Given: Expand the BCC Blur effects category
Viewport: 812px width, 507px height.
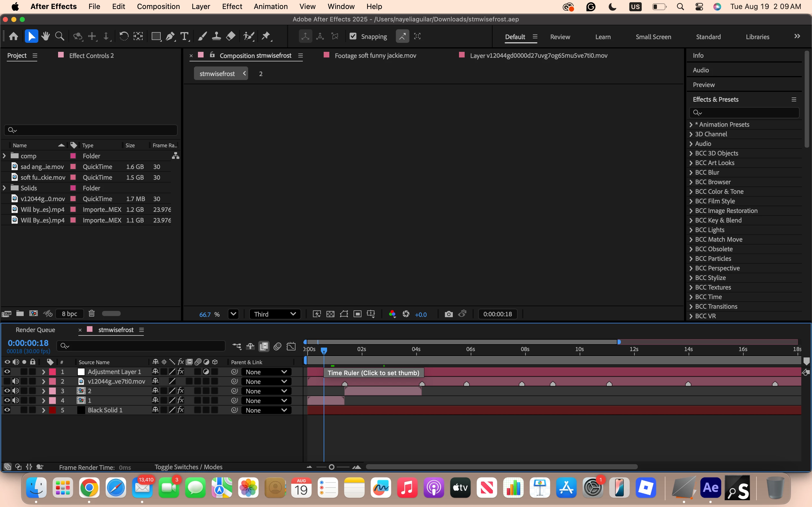Looking at the screenshot, I should 691,172.
